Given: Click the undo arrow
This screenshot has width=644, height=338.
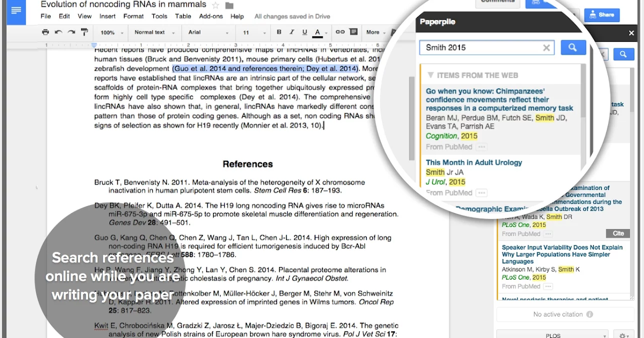Looking at the screenshot, I should click(x=58, y=32).
